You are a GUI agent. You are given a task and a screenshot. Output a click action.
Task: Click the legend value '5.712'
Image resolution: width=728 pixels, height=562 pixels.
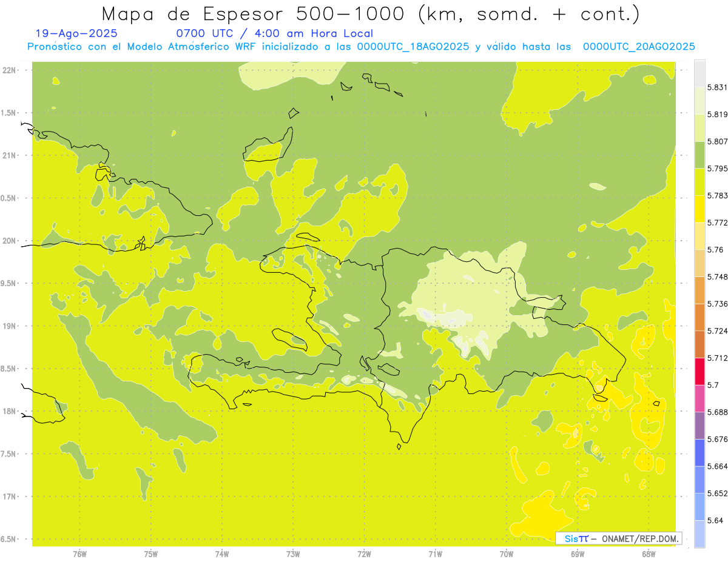(718, 358)
